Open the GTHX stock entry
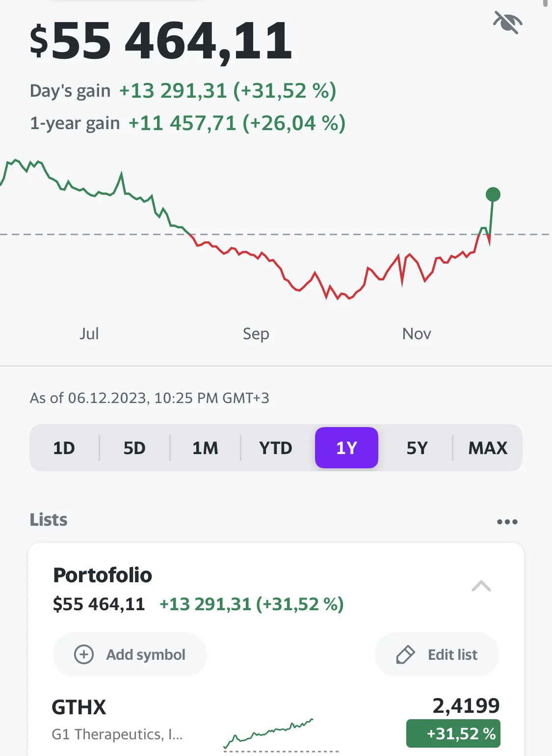The image size is (552, 756). click(276, 721)
